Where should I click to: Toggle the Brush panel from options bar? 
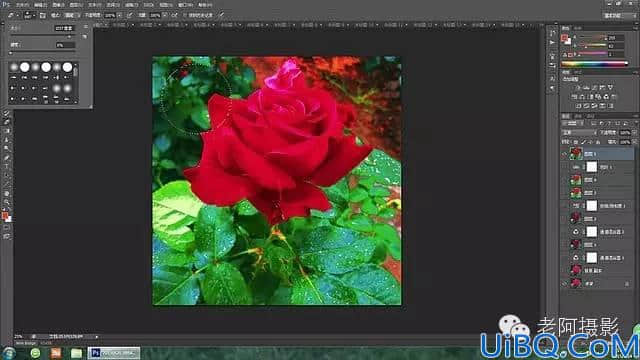click(42, 16)
